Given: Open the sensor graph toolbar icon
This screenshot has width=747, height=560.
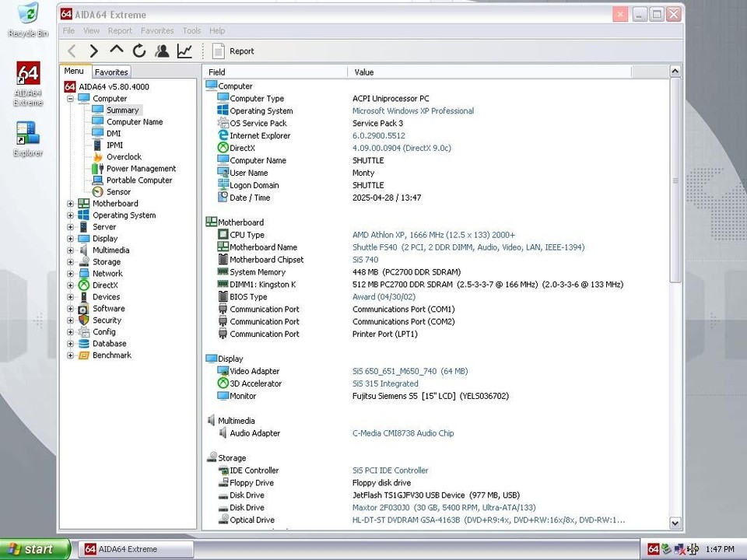Looking at the screenshot, I should tap(184, 51).
